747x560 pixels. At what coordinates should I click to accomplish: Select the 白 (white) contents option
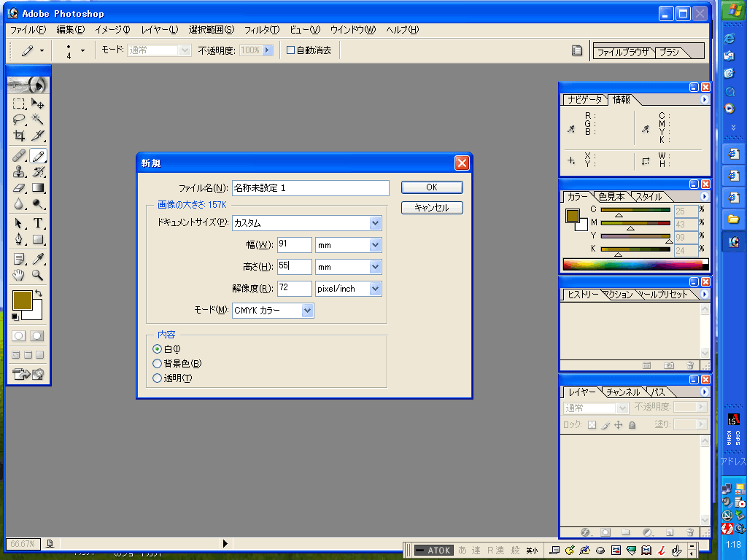pyautogui.click(x=157, y=349)
